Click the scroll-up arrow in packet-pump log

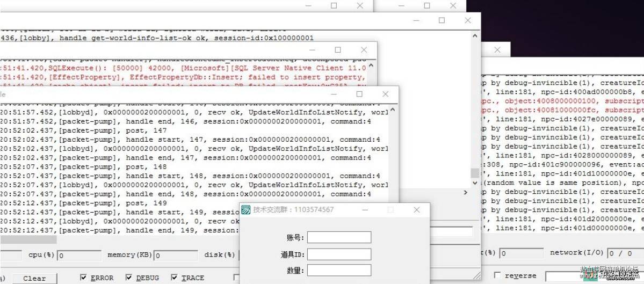393,110
